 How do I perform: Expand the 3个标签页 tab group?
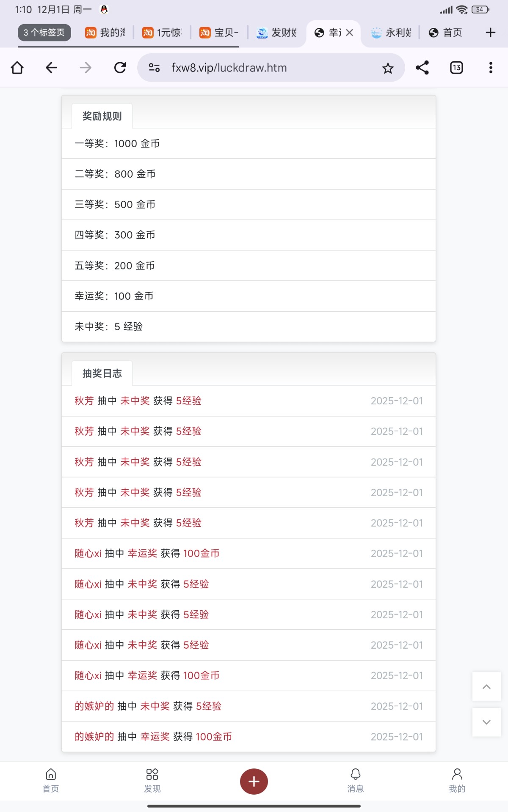click(44, 33)
